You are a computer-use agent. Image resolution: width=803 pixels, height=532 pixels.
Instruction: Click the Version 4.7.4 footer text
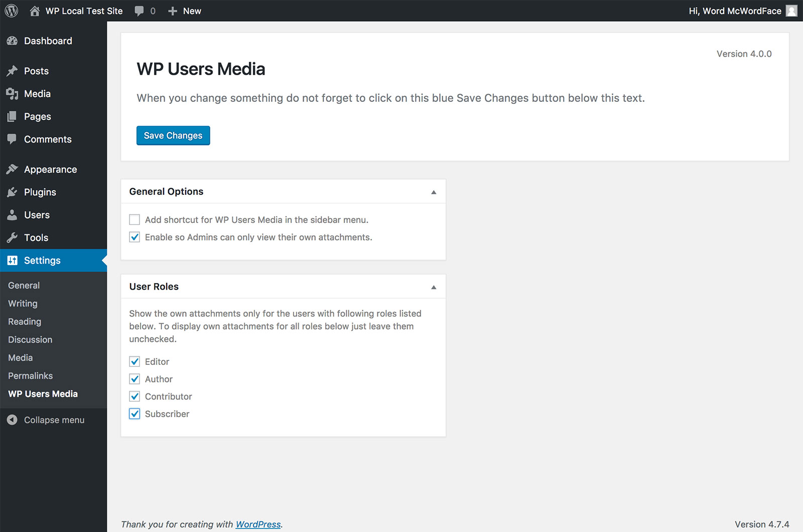tap(762, 524)
